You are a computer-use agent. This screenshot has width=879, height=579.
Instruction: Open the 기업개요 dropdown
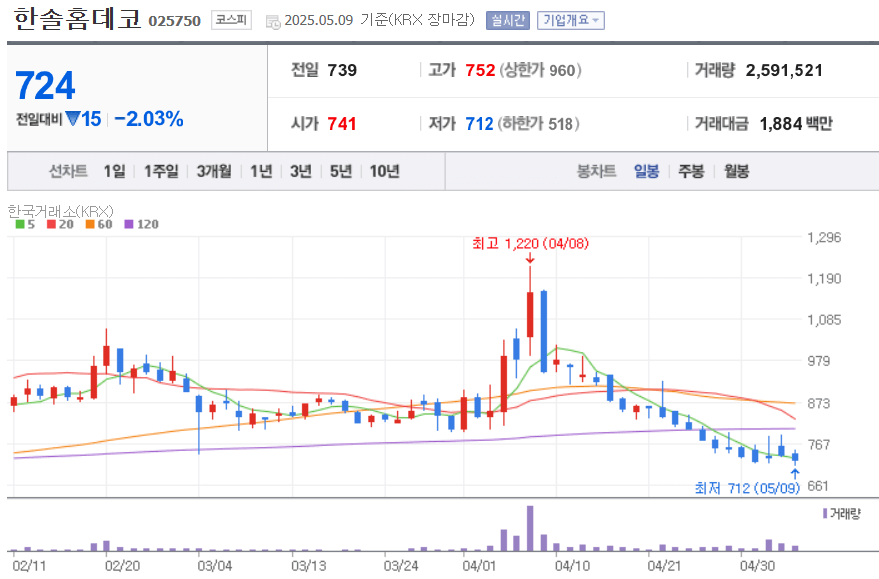pyautogui.click(x=571, y=21)
